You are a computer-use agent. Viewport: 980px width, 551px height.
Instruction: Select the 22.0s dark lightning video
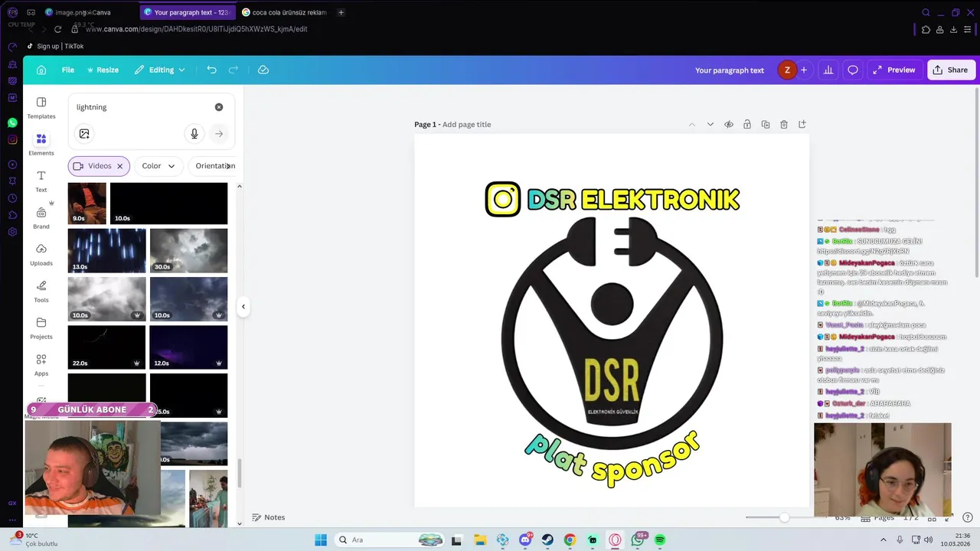click(106, 347)
